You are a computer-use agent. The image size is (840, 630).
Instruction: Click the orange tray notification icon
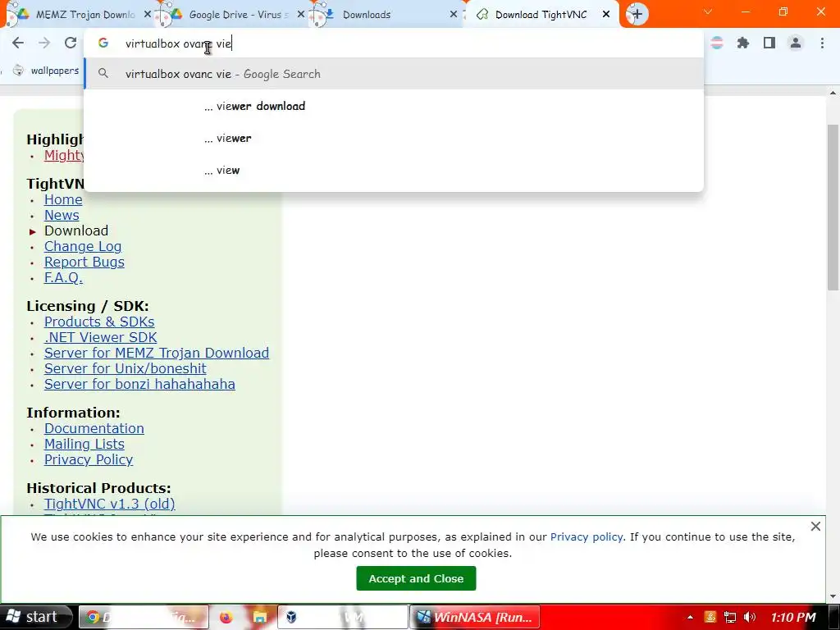click(x=710, y=617)
